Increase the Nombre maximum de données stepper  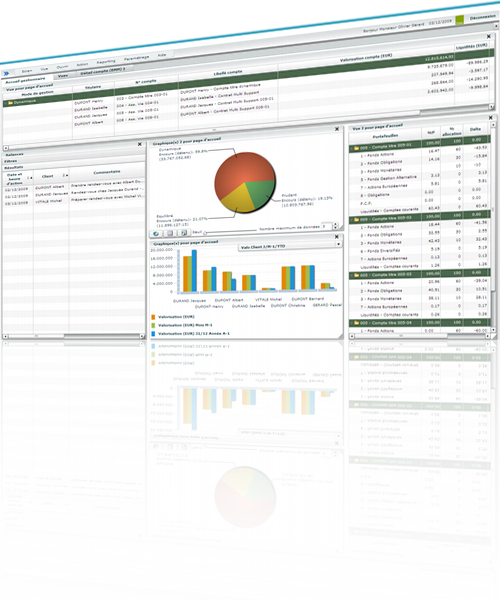(336, 224)
